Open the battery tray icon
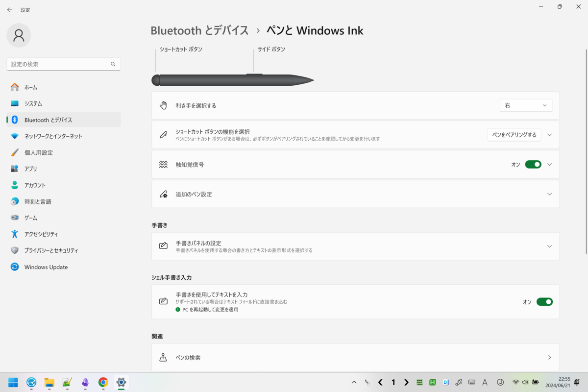Screen dimensions: 588x392 [x=536, y=382]
